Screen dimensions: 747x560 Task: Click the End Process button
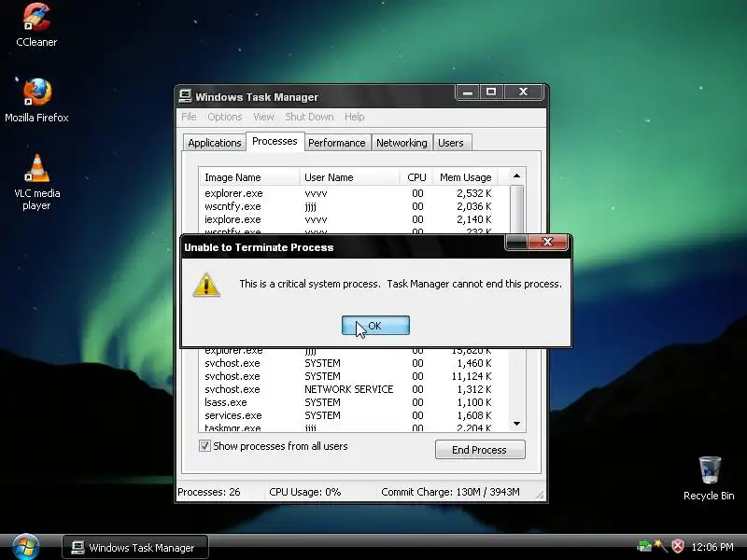click(x=480, y=450)
